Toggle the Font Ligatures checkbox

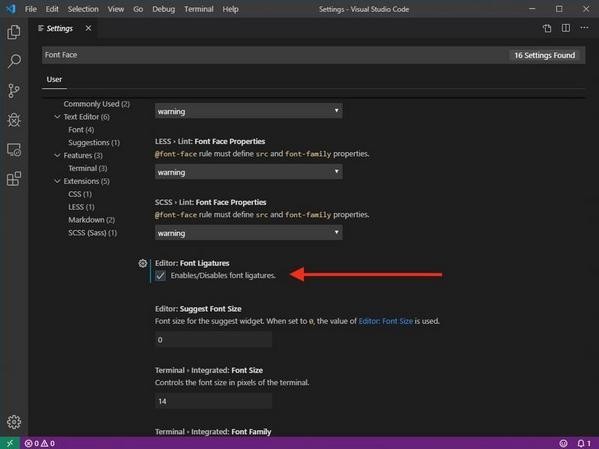click(x=160, y=276)
